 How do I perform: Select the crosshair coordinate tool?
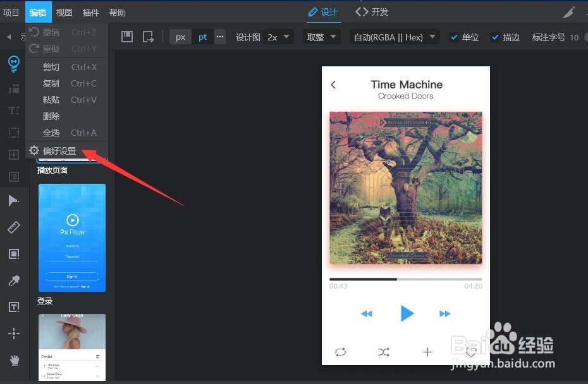(x=14, y=333)
